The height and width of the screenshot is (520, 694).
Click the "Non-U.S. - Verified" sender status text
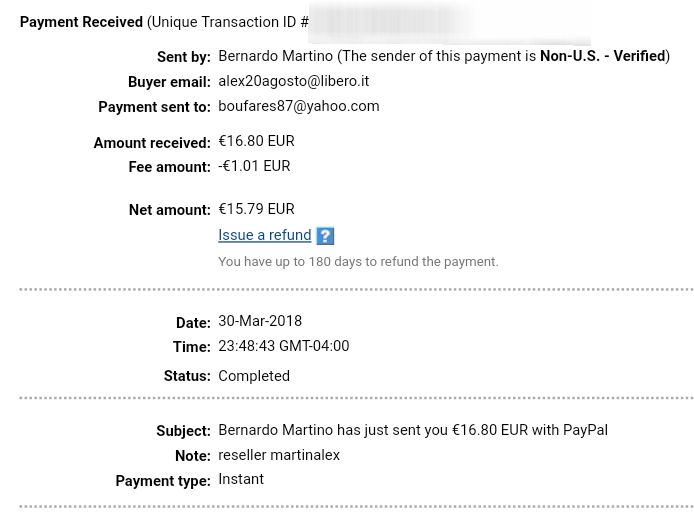pyautogui.click(x=603, y=56)
